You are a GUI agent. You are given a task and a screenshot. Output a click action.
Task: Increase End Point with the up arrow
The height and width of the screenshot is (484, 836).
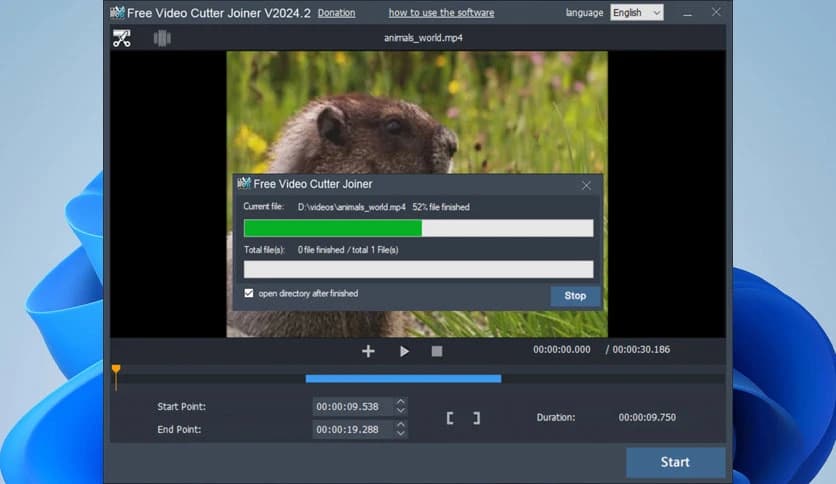pos(401,425)
